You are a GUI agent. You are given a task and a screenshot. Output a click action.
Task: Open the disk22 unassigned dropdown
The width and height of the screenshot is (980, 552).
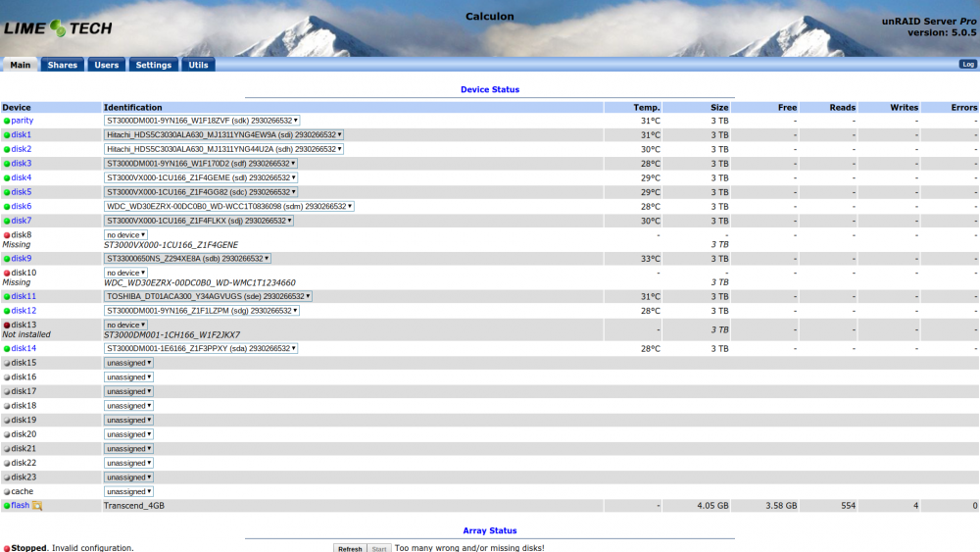tap(128, 463)
